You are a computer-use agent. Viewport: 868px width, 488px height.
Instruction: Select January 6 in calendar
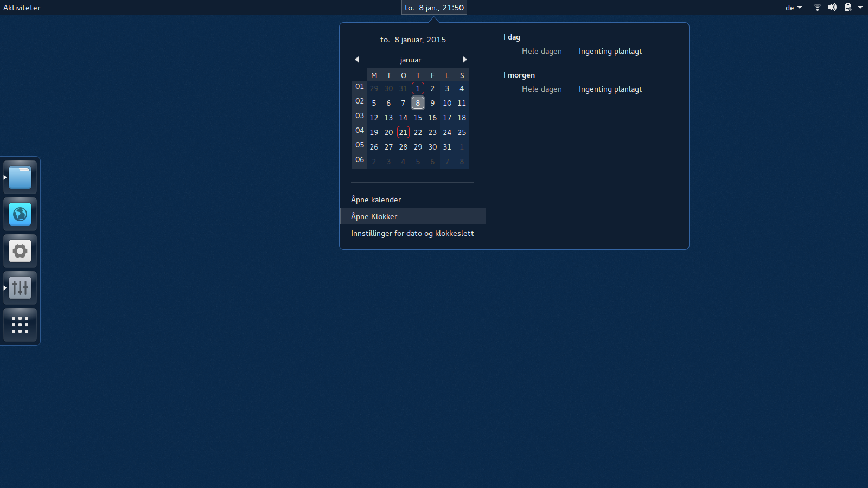coord(388,103)
